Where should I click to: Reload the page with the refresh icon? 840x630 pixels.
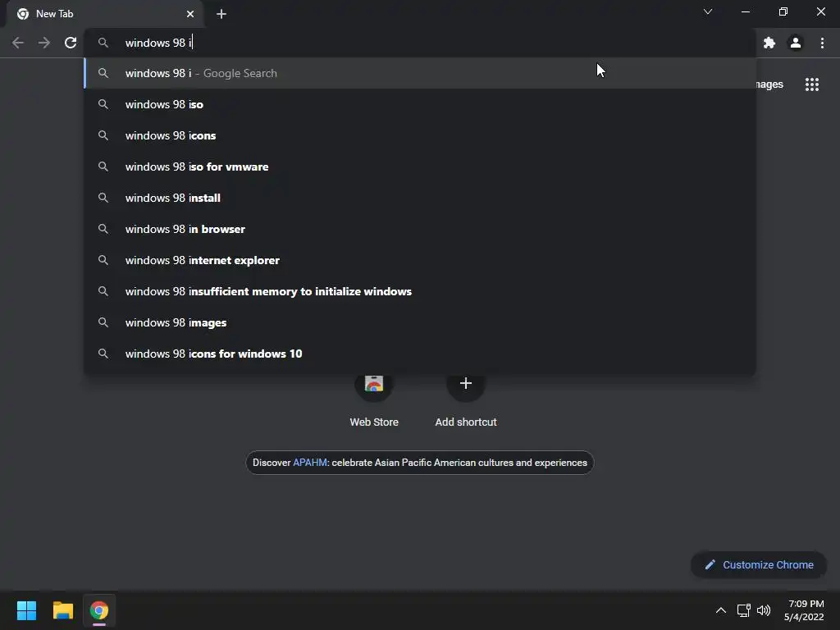[x=71, y=43]
